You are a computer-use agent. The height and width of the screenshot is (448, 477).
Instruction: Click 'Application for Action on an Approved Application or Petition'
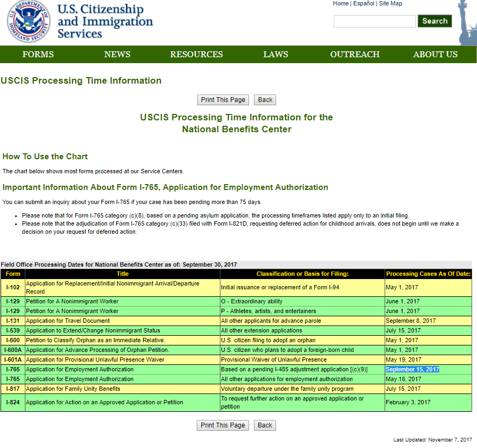coord(104,403)
